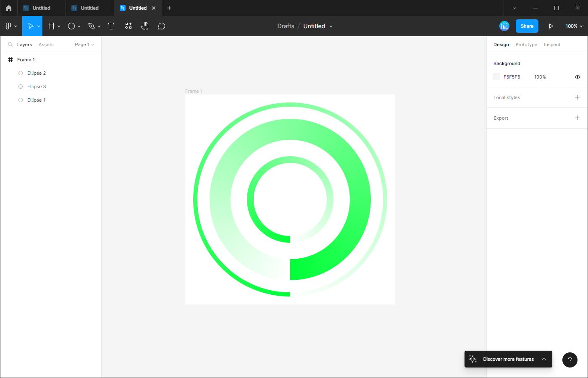The image size is (588, 378).
Task: Open the Assets tab
Action: click(46, 45)
